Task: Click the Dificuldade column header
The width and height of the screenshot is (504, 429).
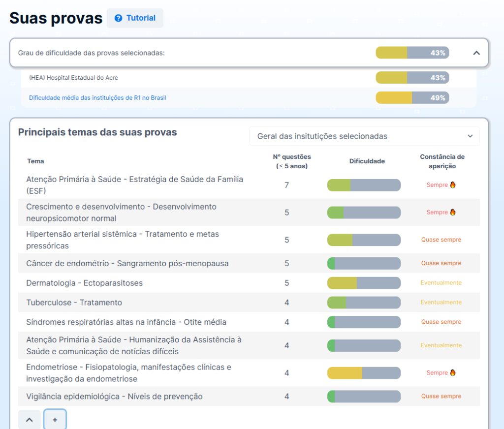Action: coord(367,161)
